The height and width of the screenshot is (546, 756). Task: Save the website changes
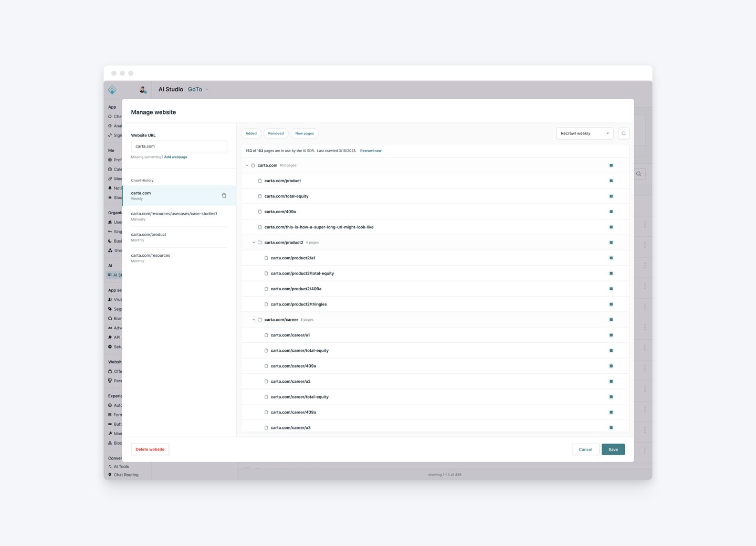[x=613, y=449]
